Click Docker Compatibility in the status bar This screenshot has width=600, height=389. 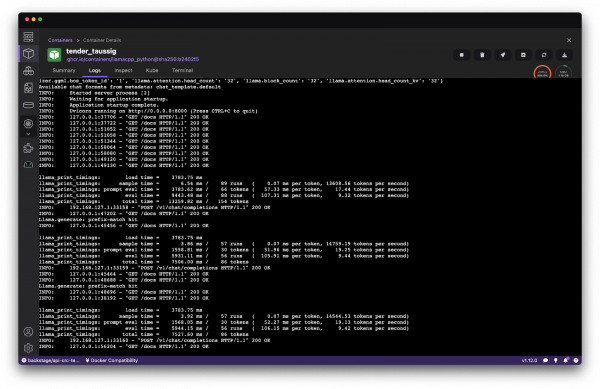111,360
